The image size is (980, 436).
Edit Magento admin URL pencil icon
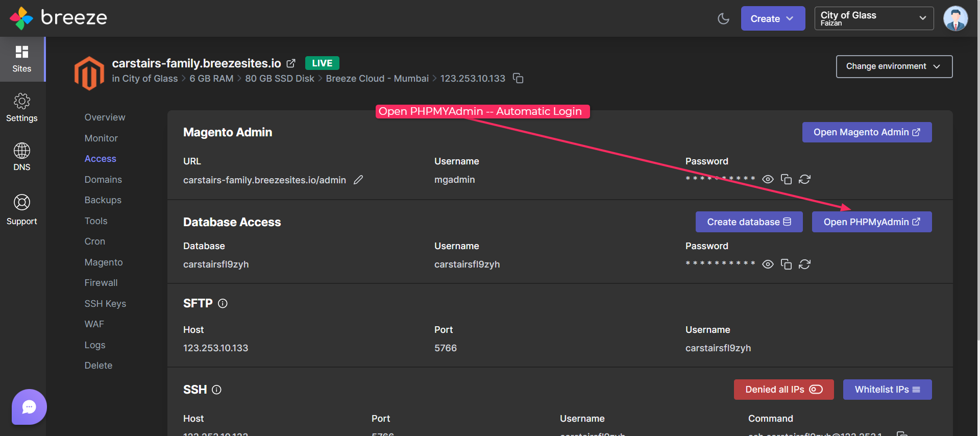point(358,180)
